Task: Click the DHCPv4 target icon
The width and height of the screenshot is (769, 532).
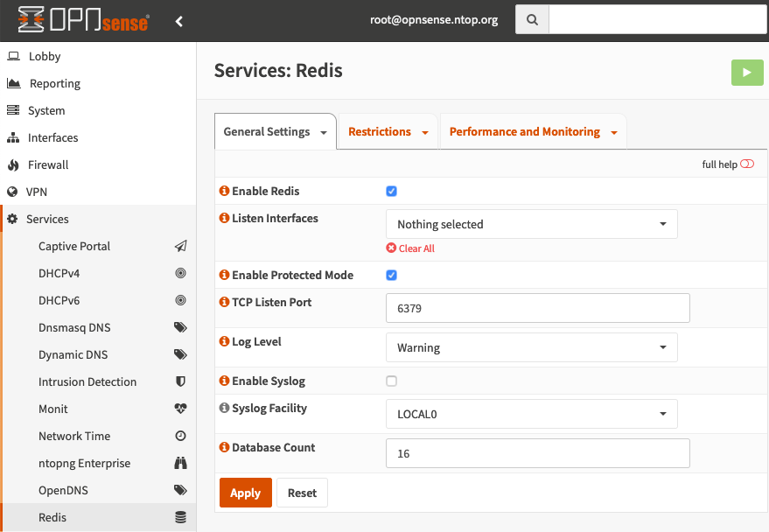Action: (180, 273)
